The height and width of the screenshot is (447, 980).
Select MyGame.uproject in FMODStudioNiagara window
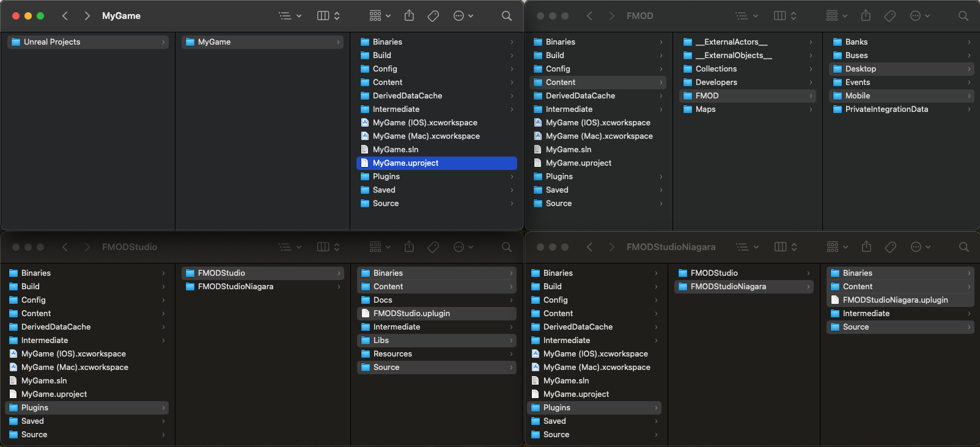pos(594,394)
